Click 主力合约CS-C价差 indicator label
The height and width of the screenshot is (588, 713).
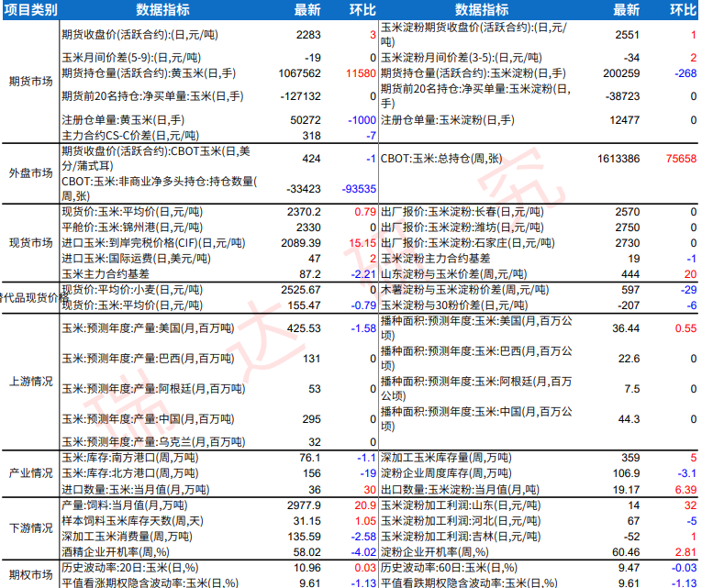(x=130, y=136)
